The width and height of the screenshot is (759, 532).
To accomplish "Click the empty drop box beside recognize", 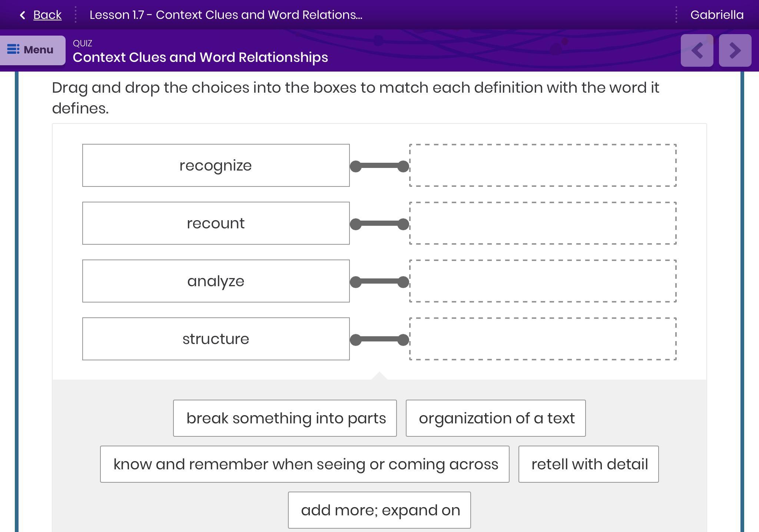I will [543, 165].
